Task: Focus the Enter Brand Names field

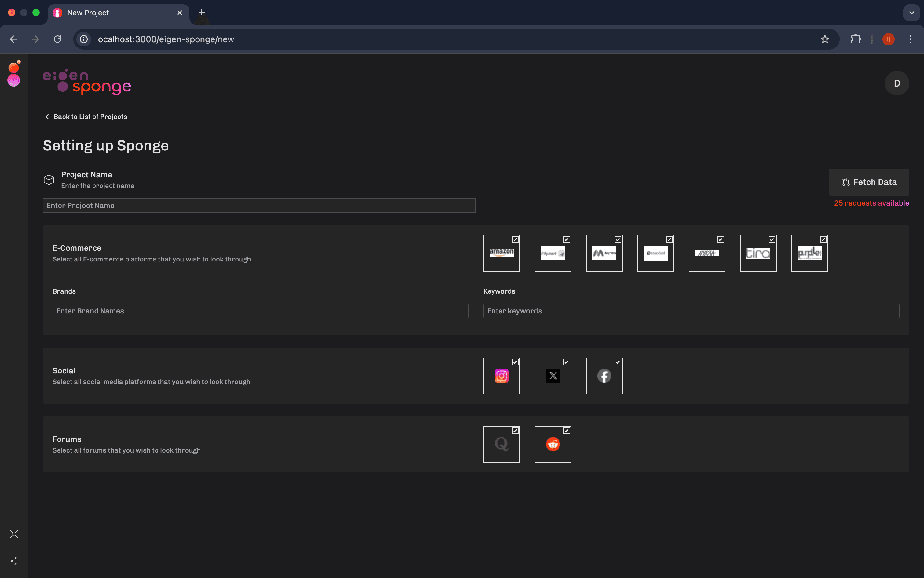Action: click(260, 311)
